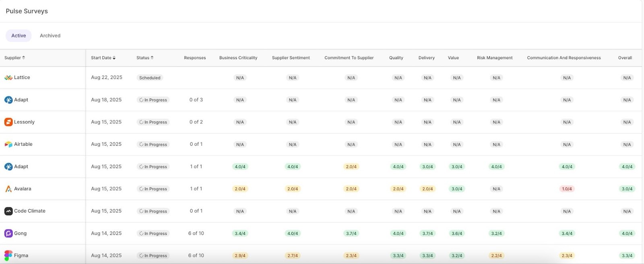644x264 pixels.
Task: Click the Scheduled status badge for Lattice
Action: click(x=150, y=78)
